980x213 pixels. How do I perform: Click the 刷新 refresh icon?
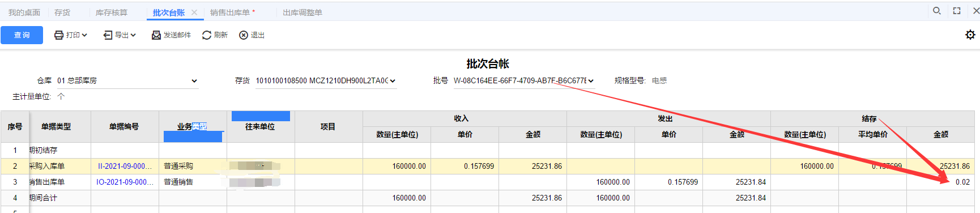(207, 35)
